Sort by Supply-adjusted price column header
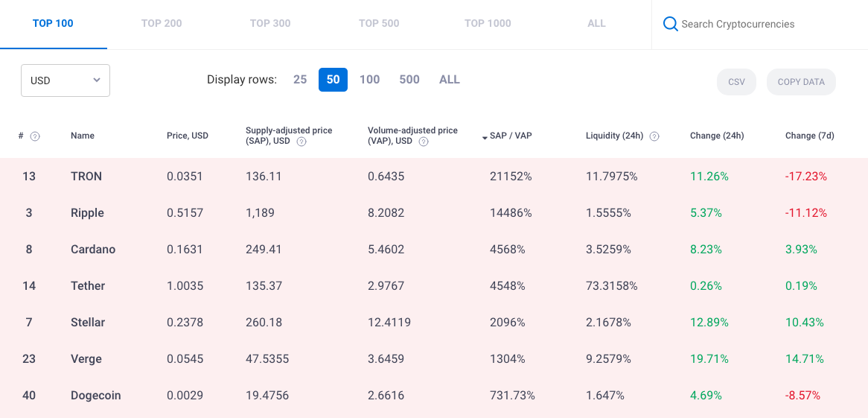The height and width of the screenshot is (418, 868). (289, 136)
